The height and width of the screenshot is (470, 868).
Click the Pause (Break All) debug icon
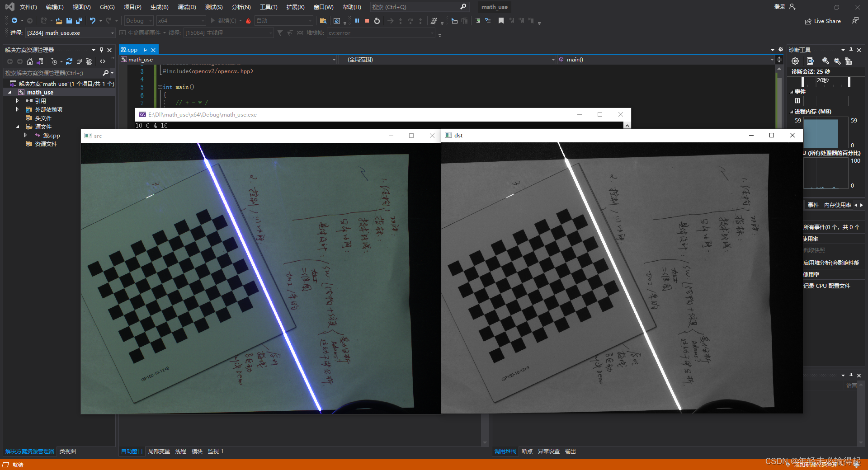pyautogui.click(x=357, y=20)
